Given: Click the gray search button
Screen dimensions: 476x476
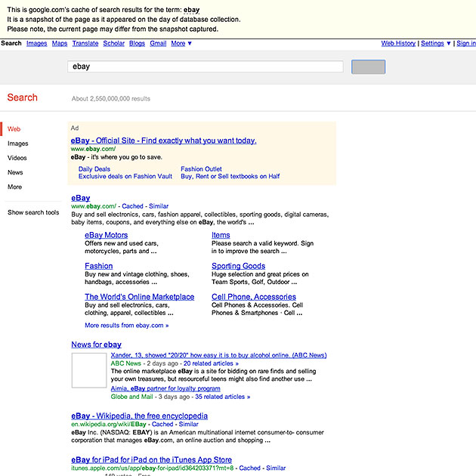Looking at the screenshot, I should click(368, 66).
